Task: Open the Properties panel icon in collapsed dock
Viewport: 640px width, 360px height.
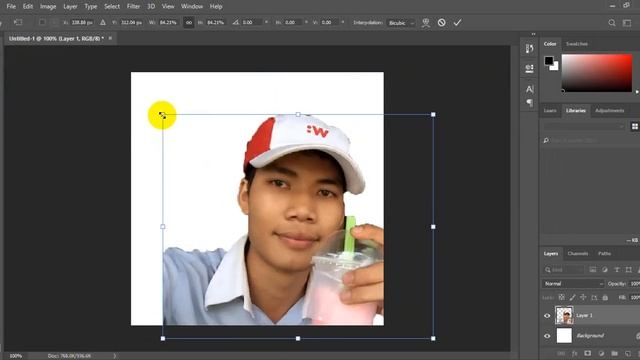Action: pyautogui.click(x=529, y=68)
